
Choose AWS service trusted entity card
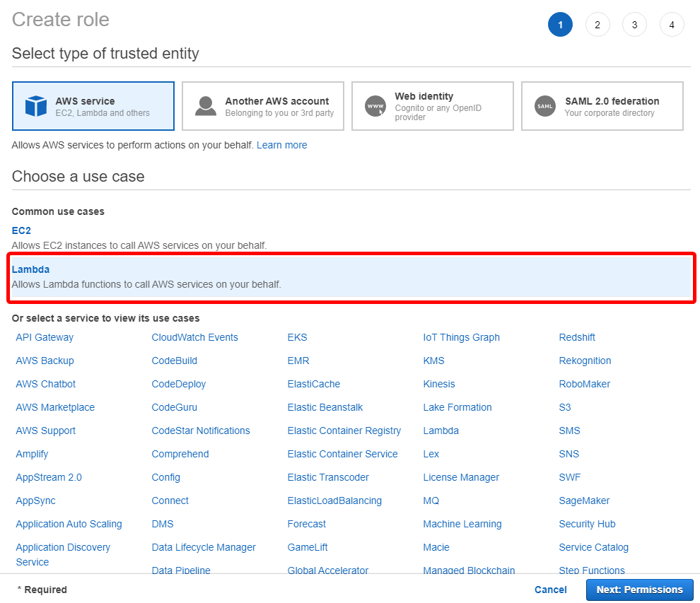tap(93, 106)
